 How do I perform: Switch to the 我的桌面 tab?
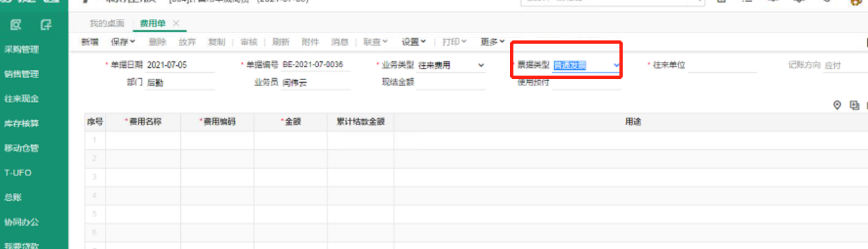pyautogui.click(x=107, y=23)
